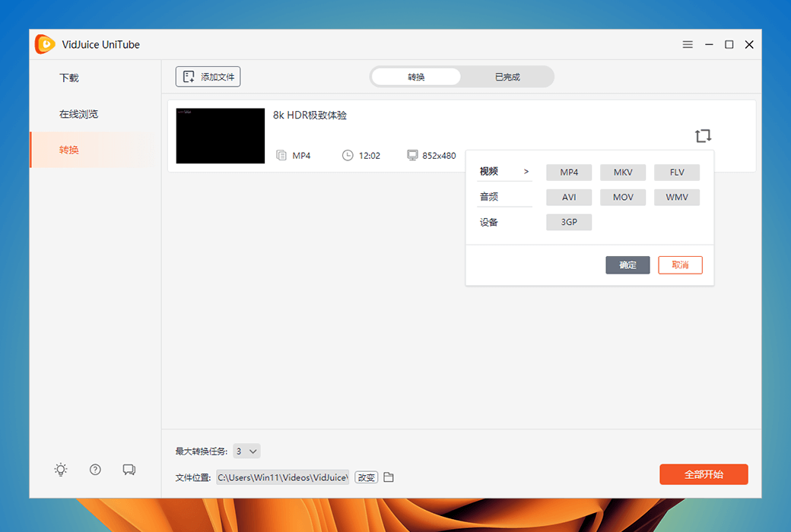Confirm with the 确定 button

click(x=627, y=264)
